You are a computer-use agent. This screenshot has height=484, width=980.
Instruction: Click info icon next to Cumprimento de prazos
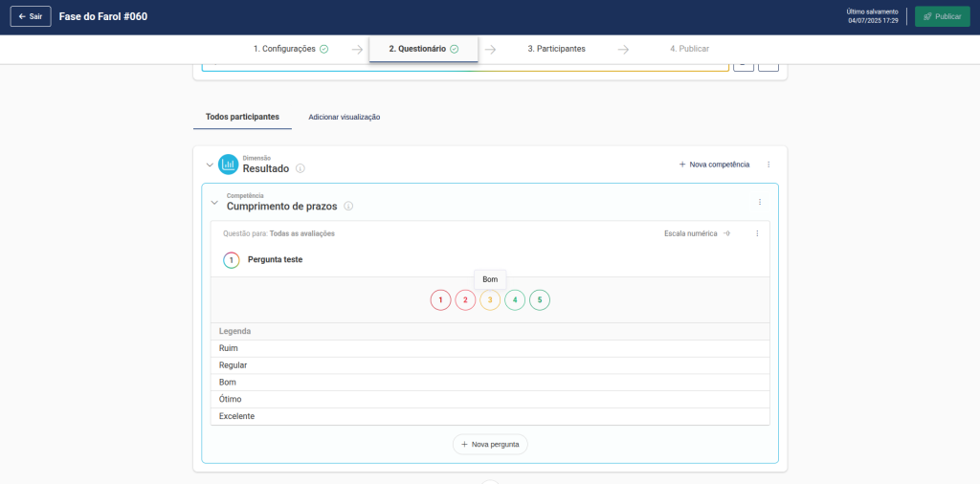[348, 206]
